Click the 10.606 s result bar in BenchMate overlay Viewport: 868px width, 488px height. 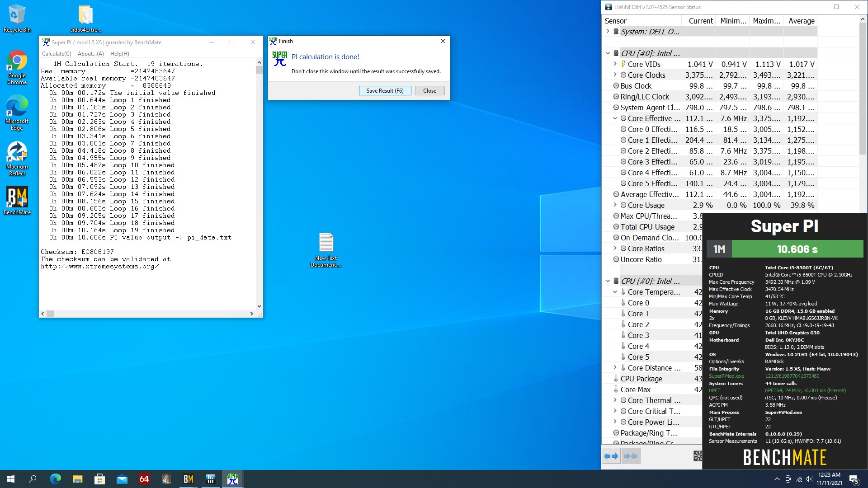point(797,249)
